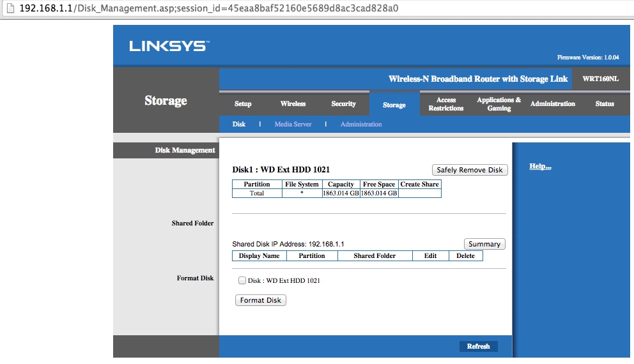Click Wireless-N Broadband Router with Storage Link title

478,79
